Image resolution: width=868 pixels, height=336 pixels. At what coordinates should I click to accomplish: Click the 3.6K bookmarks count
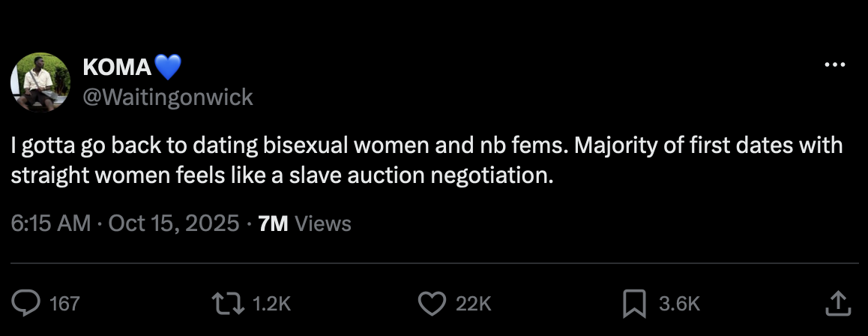679,304
